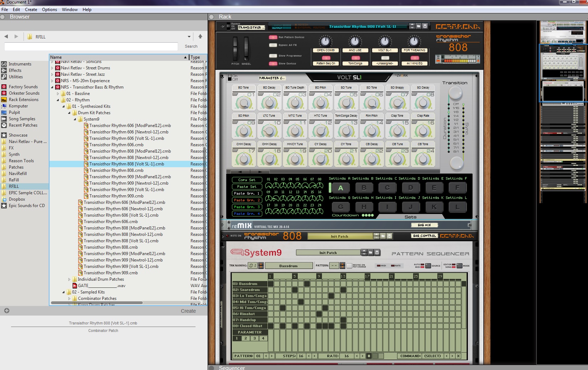Open the File menu
The width and height of the screenshot is (588, 370).
coord(5,10)
